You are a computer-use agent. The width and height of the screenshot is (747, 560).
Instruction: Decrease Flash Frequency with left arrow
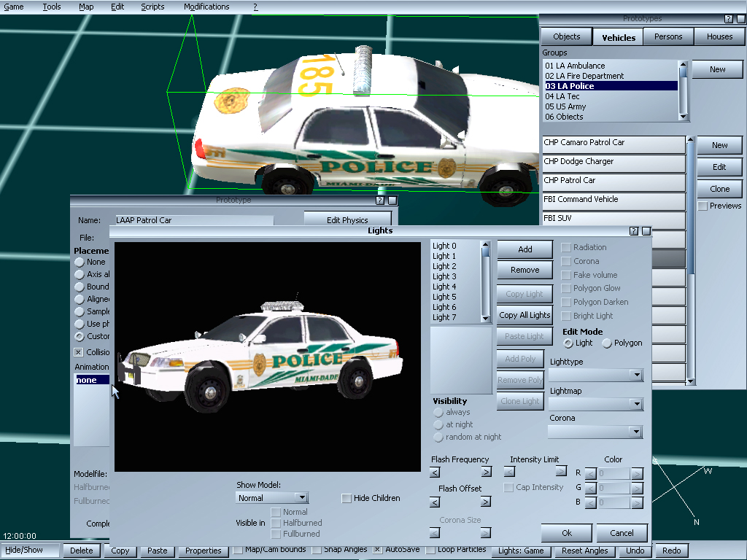[435, 472]
